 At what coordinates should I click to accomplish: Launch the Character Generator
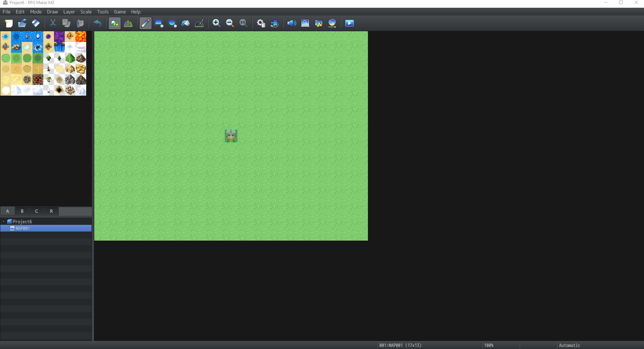point(332,23)
